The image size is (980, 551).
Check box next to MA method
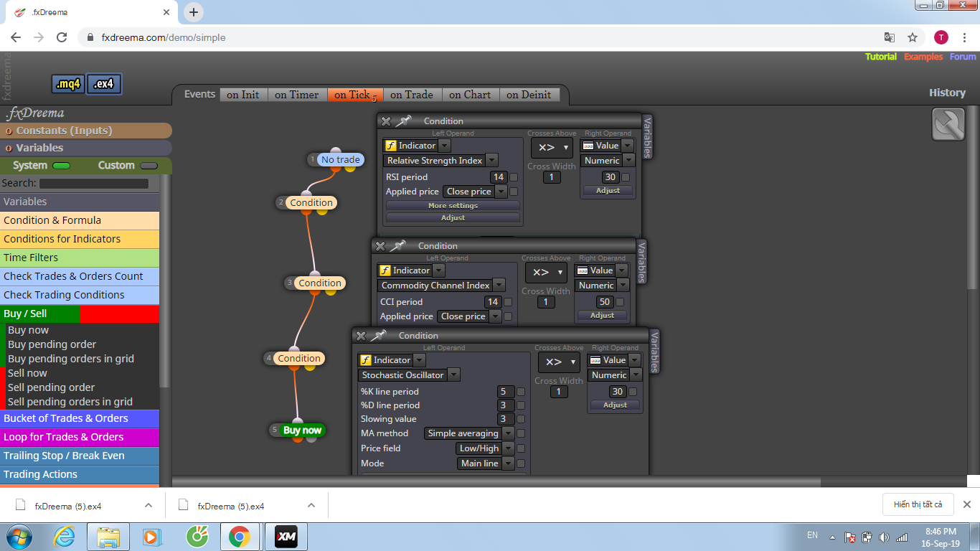tap(521, 433)
